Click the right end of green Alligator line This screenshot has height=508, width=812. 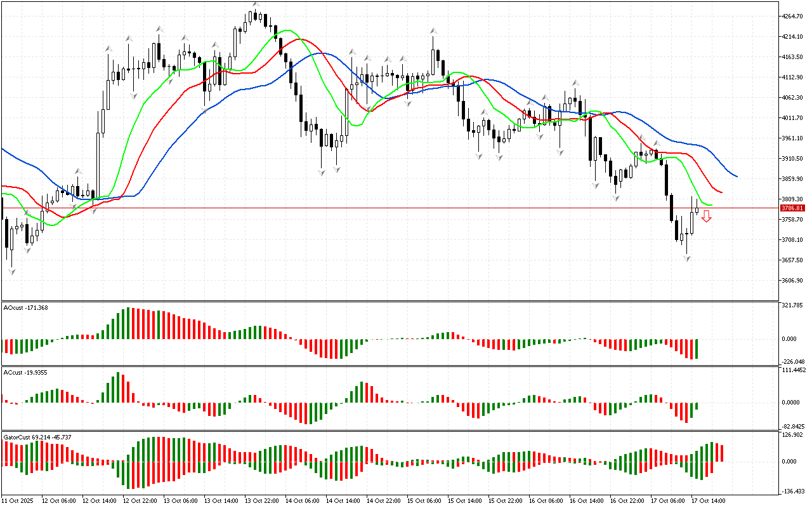pos(711,205)
